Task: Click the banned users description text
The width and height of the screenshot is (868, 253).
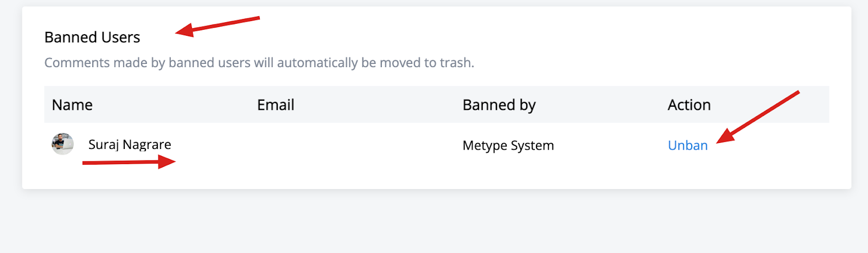Action: click(x=259, y=63)
